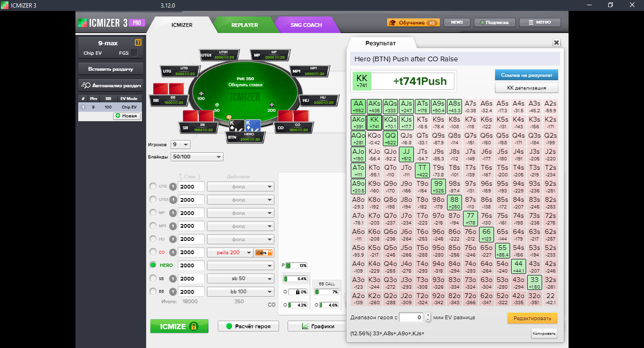Open the empty HERO action dropdown
Screen dimensions: 644x348
pos(240,265)
